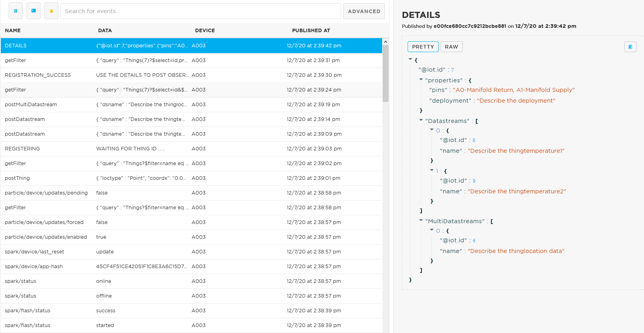This screenshot has height=333, width=644.
Task: Select the spark/device/last_reset row
Action: [x=191, y=252]
